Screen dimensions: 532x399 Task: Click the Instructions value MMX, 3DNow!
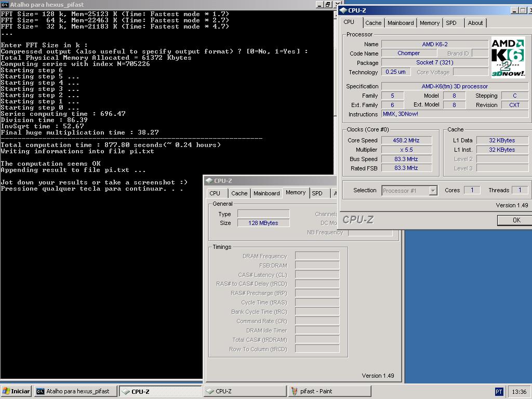455,114
